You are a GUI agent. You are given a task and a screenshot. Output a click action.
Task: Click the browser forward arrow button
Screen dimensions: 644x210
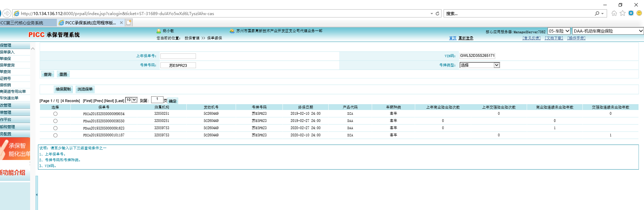(x=7, y=13)
